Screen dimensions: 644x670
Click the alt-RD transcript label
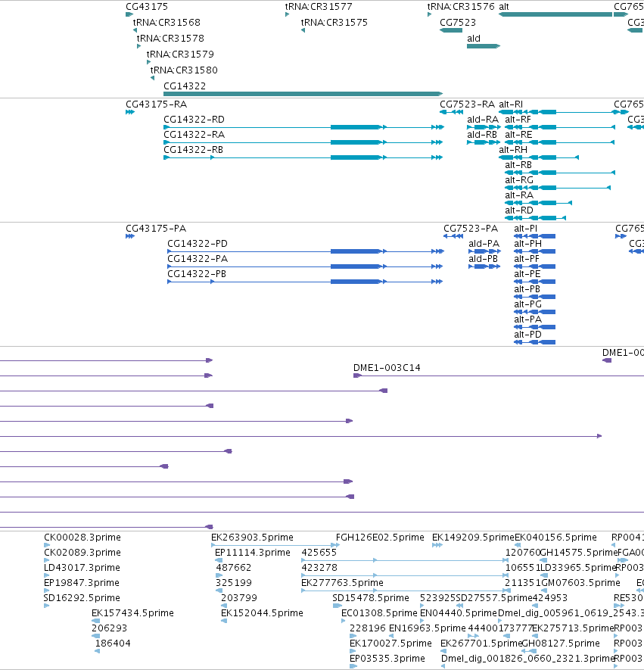[x=519, y=210]
